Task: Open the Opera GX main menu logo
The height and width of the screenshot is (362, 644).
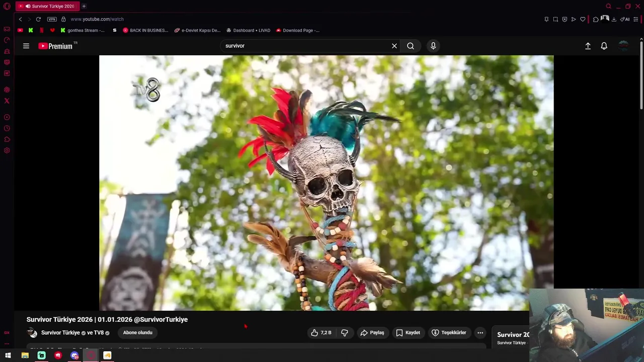Action: (x=7, y=6)
